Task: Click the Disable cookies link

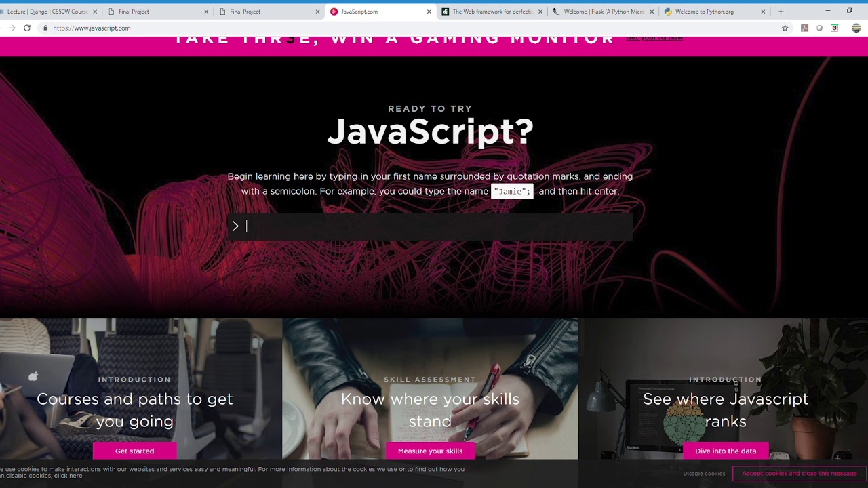Action: tap(704, 474)
